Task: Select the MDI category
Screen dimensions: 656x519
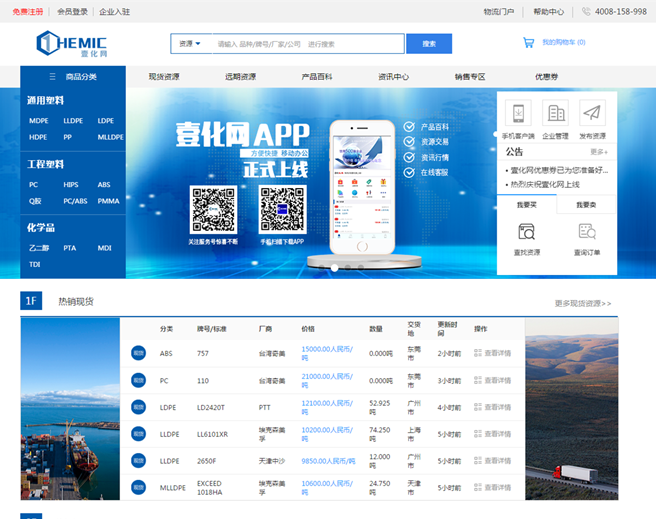Action: [105, 248]
